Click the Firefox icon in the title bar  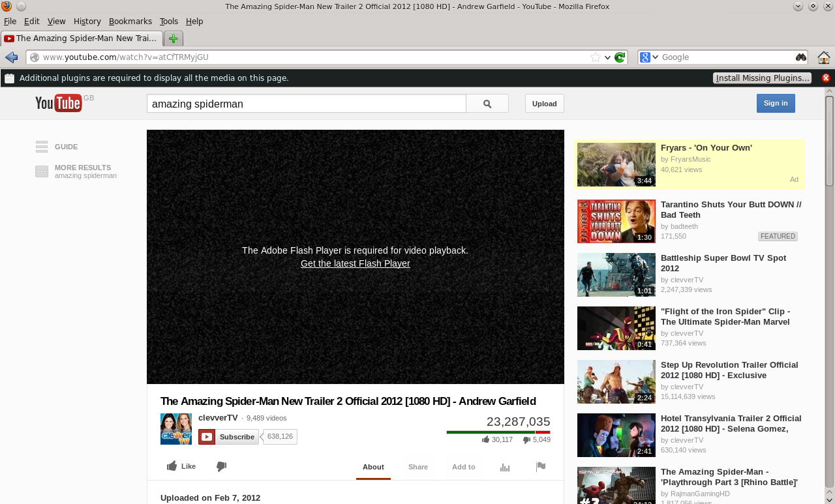7,7
